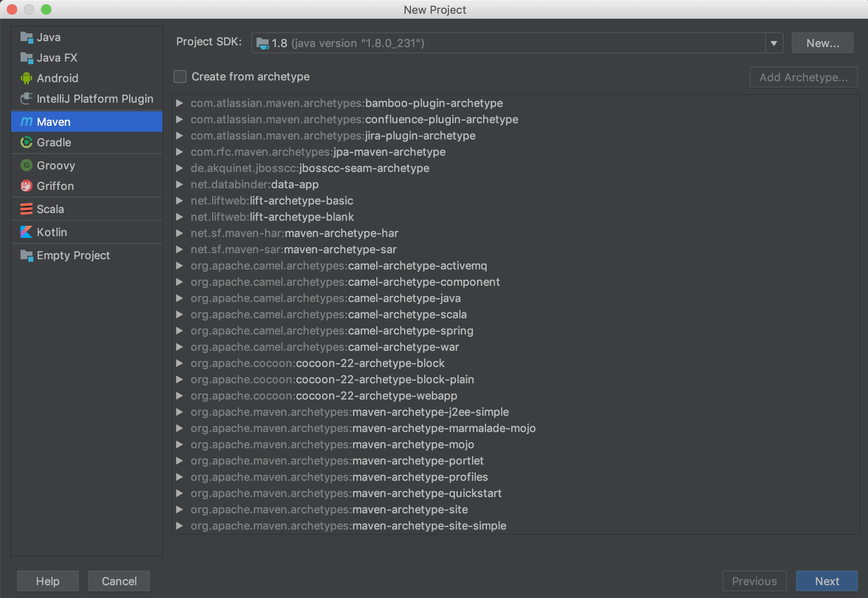Click the Gradle icon in sidebar
Screen dimensions: 868x598
[27, 142]
